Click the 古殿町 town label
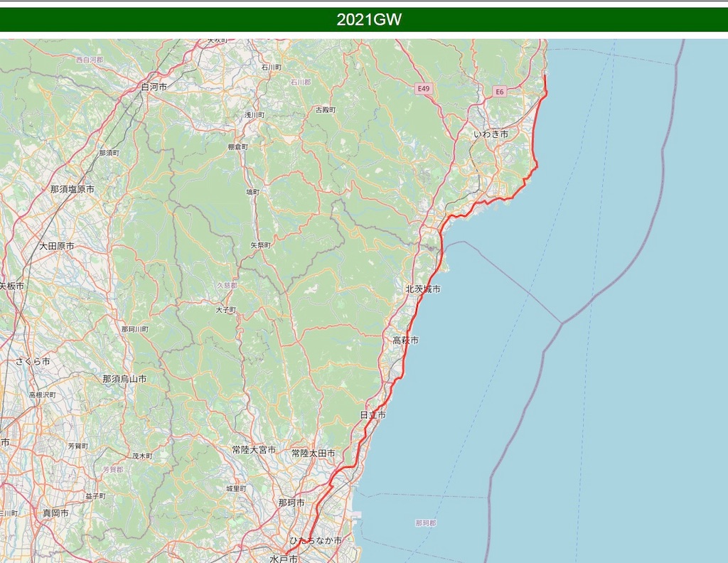 [326, 110]
